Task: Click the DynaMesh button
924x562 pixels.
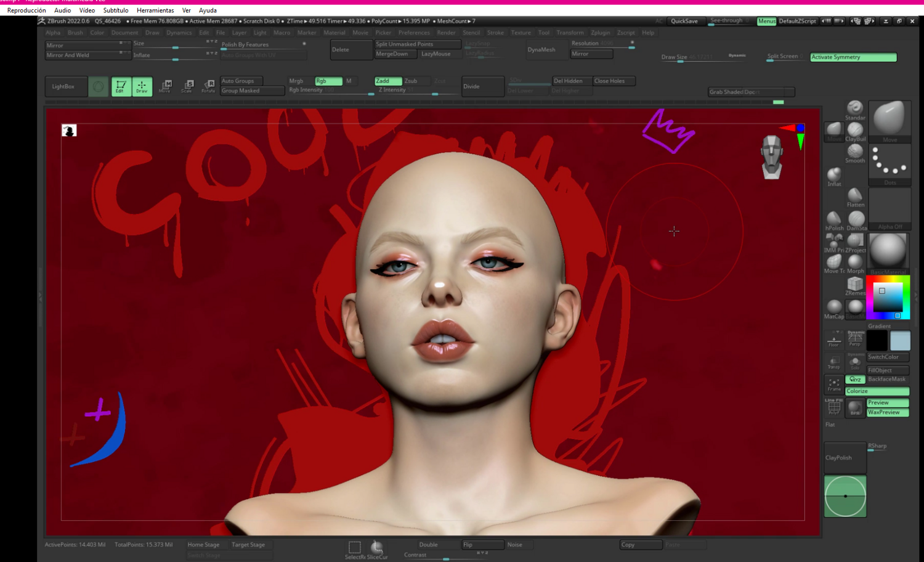Action: tap(546, 50)
